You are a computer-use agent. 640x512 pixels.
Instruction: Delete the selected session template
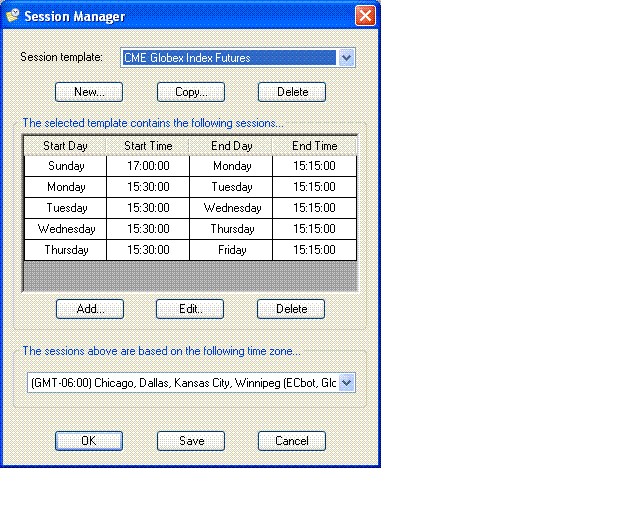(292, 92)
